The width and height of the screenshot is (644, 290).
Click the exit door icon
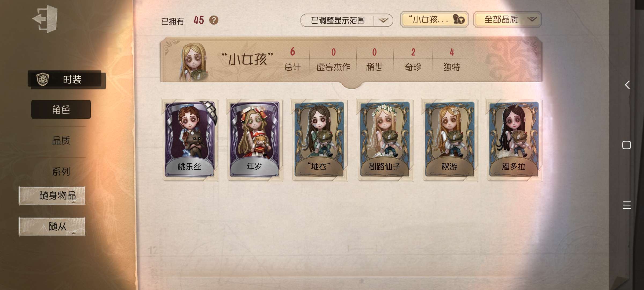45,19
